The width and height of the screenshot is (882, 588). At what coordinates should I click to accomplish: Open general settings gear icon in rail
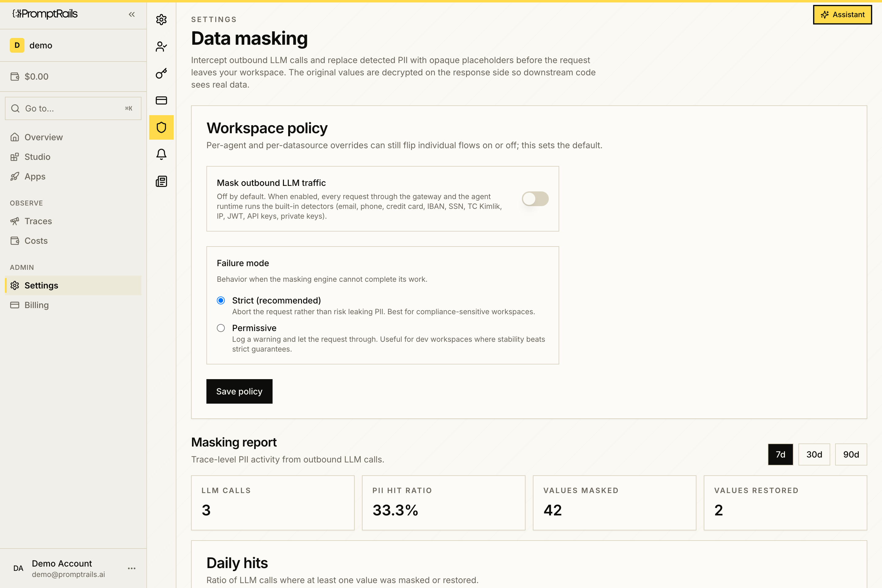[x=161, y=20]
